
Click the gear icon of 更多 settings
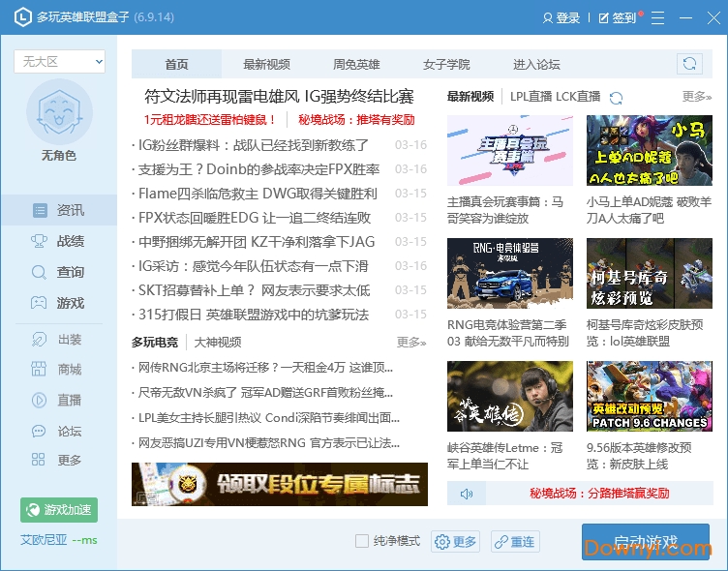(442, 542)
